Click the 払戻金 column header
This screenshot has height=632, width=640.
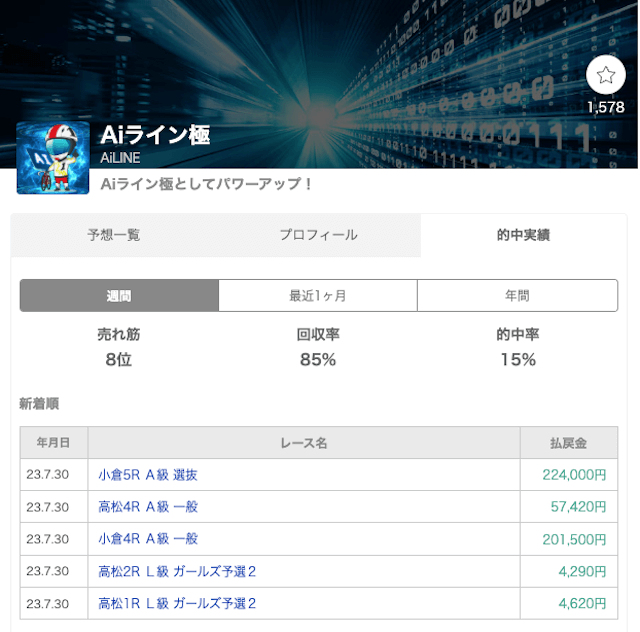click(x=569, y=443)
